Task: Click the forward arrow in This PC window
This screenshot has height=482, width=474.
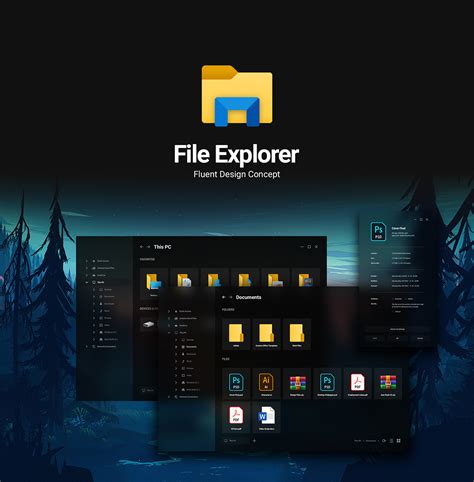Action: coord(148,247)
